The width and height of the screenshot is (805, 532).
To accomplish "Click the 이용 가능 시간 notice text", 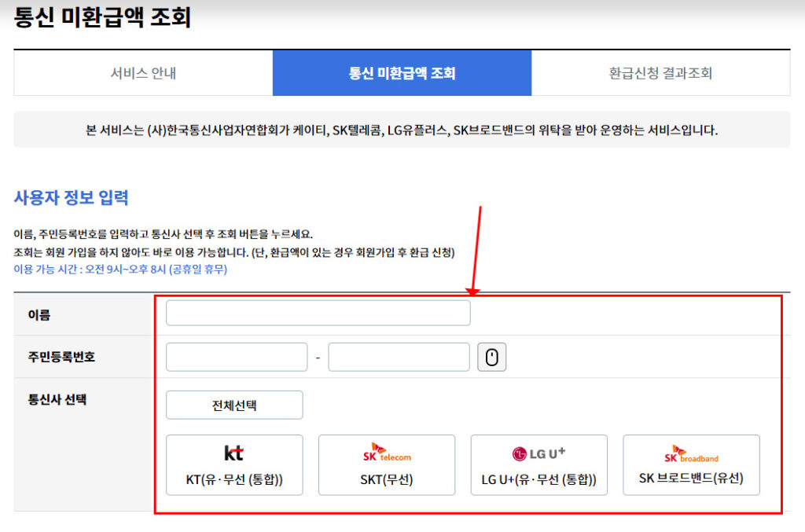I will tap(120, 269).
